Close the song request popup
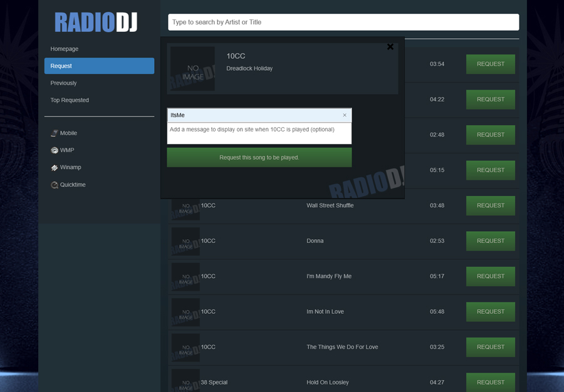Viewport: 564px width, 392px height. point(390,47)
